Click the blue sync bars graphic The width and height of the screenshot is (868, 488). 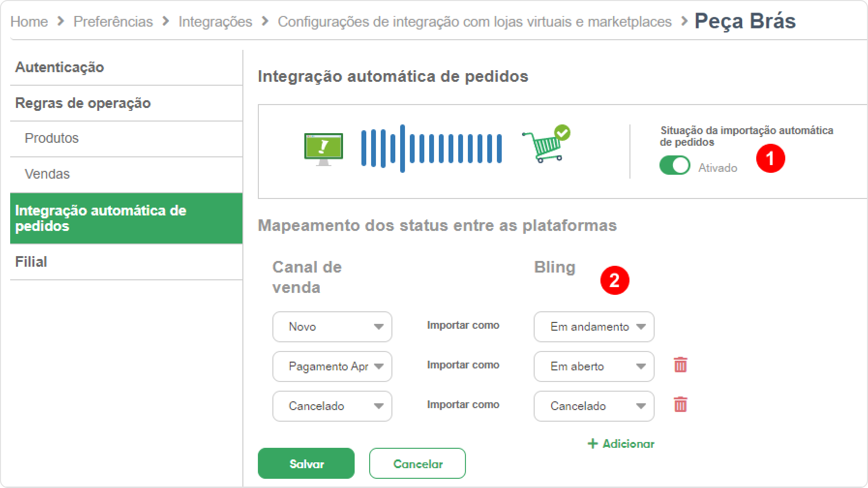(432, 148)
